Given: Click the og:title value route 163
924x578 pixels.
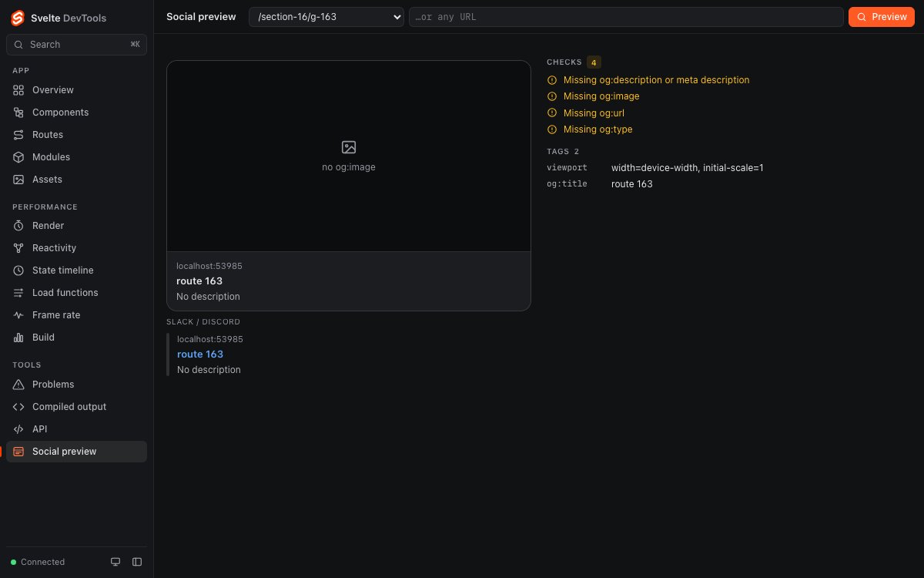Looking at the screenshot, I should tap(631, 184).
